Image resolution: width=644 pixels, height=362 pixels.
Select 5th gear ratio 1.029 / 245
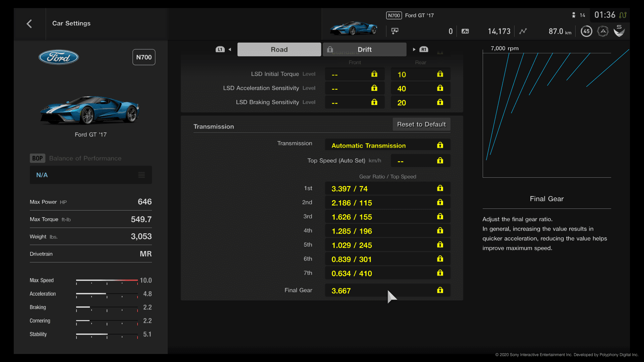point(387,245)
